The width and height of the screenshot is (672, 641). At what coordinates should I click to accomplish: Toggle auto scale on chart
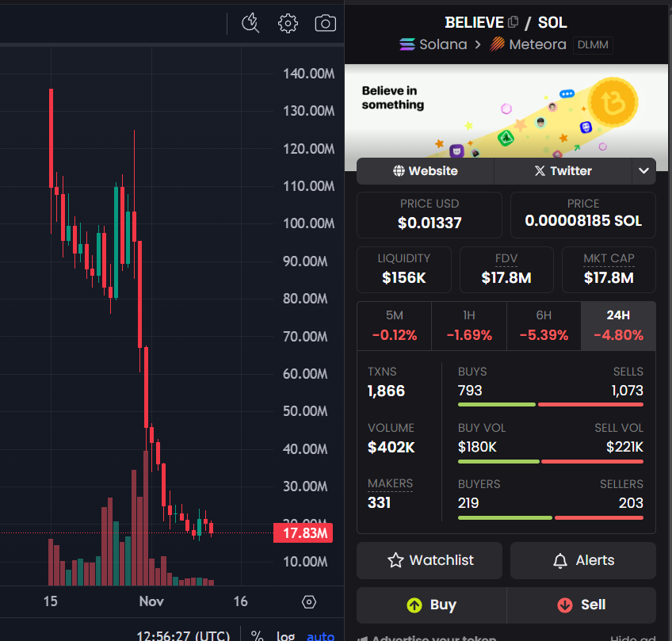[x=320, y=636]
